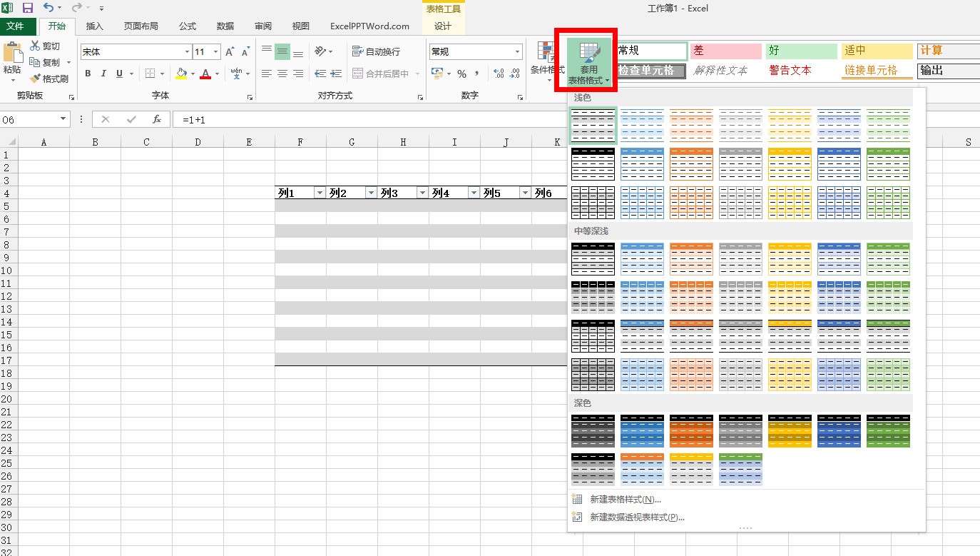The height and width of the screenshot is (556, 980).
Task: Expand the font color arrow
Action: pos(217,74)
